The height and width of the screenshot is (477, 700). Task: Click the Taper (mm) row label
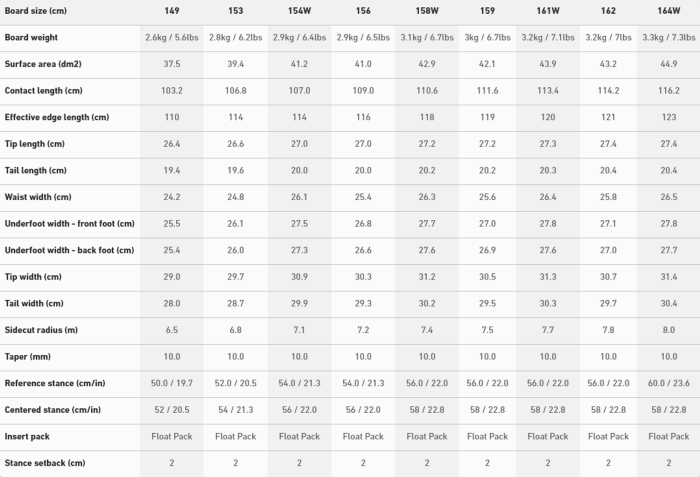tap(28, 357)
